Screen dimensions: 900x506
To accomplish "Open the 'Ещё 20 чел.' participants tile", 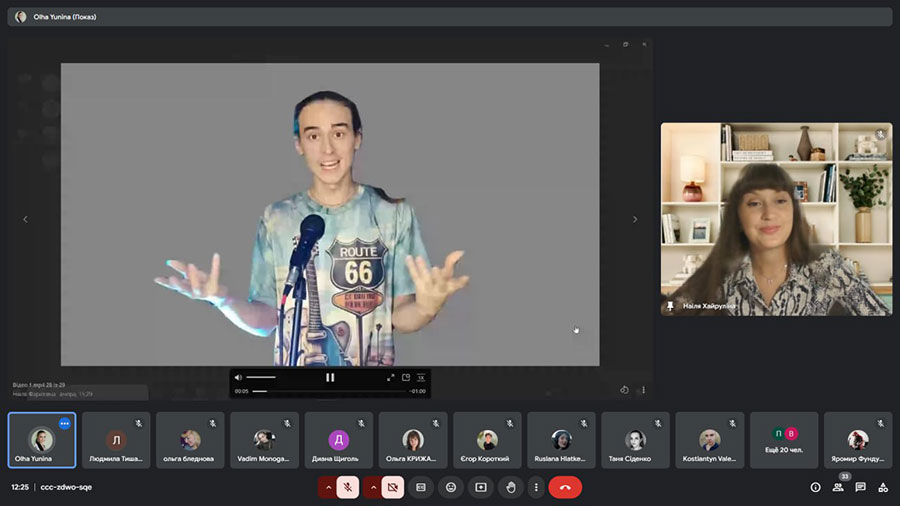I will pos(784,440).
